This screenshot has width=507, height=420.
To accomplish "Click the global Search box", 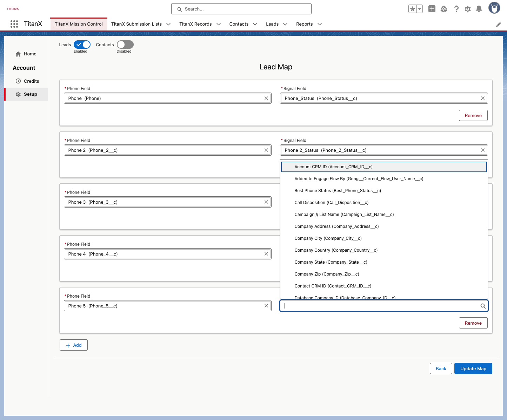I will coord(241,9).
